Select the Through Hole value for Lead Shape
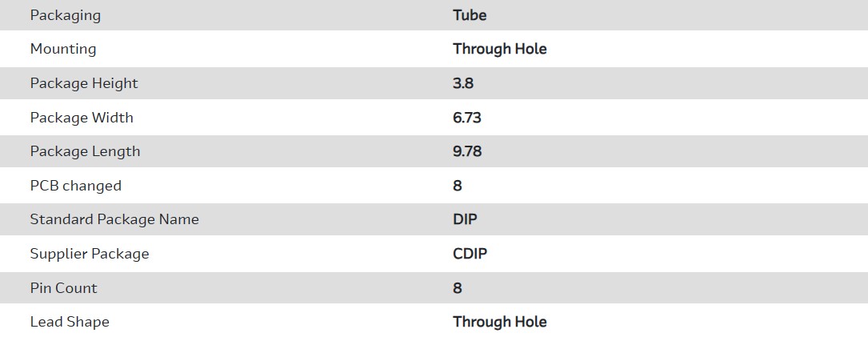The width and height of the screenshot is (868, 337). [x=499, y=322]
